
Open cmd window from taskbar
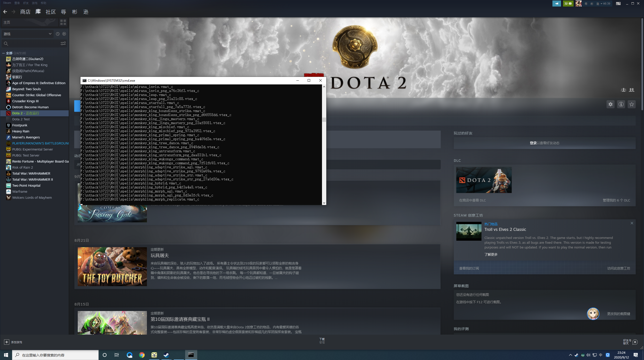tap(191, 355)
